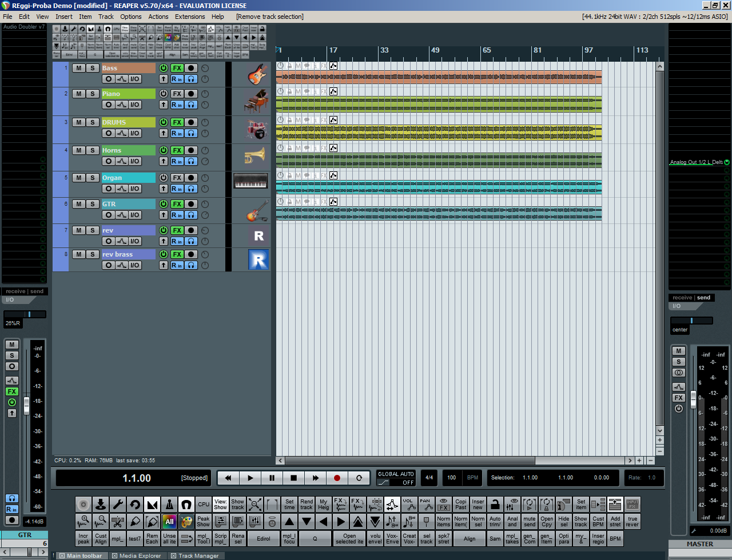The image size is (732, 560).
Task: Open the Extensions menu
Action: point(190,17)
